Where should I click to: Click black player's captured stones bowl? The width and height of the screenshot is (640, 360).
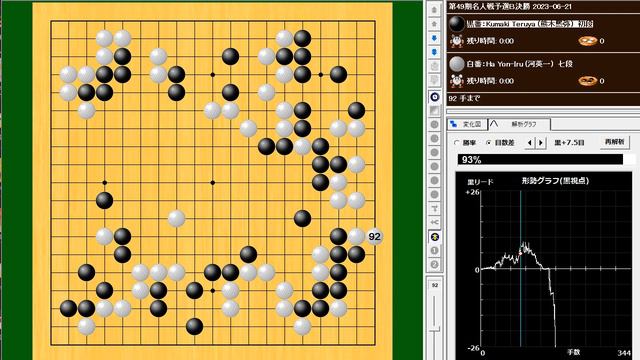pyautogui.click(x=588, y=41)
